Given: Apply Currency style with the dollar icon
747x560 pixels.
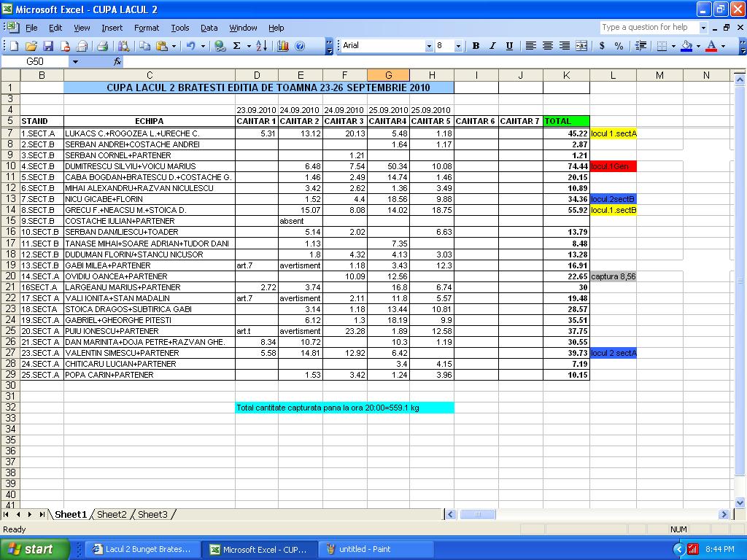Looking at the screenshot, I should (602, 46).
